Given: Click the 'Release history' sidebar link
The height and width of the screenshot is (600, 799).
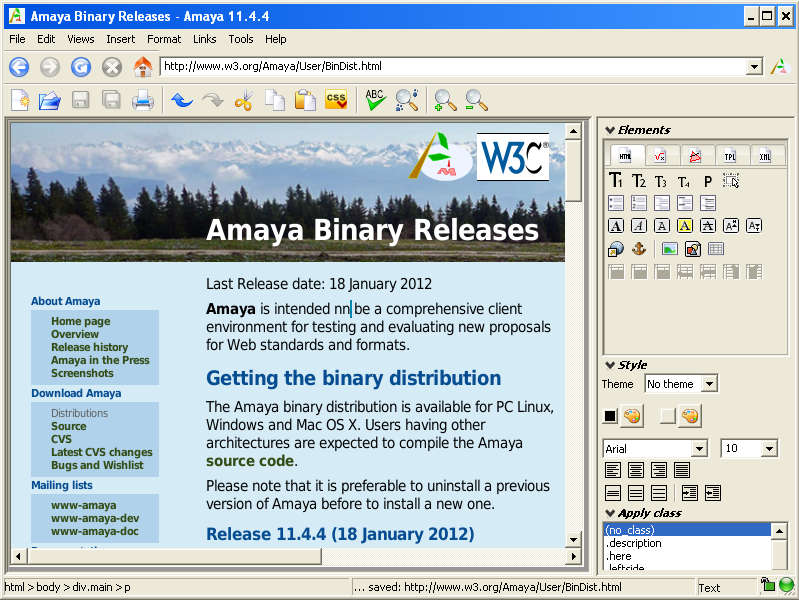Looking at the screenshot, I should [x=89, y=347].
